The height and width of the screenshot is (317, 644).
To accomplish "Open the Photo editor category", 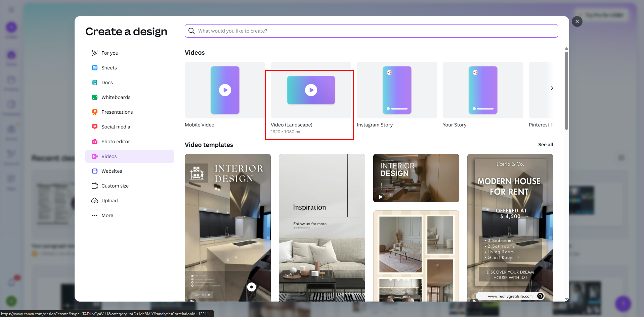I will point(116,141).
